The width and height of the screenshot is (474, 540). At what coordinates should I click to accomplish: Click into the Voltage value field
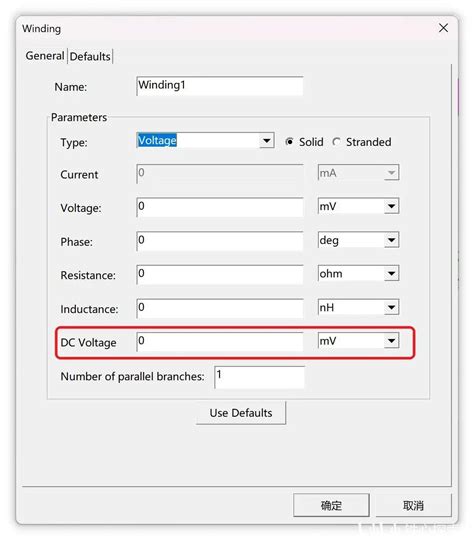click(220, 207)
